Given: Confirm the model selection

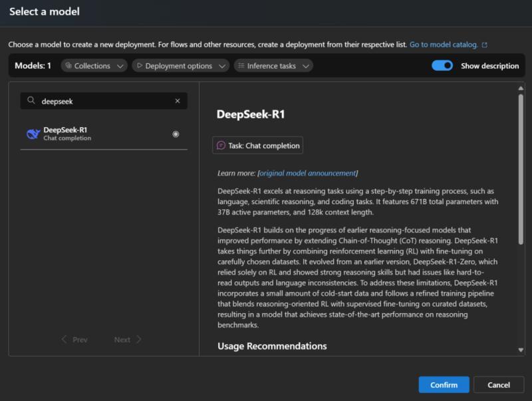Looking at the screenshot, I should (x=443, y=384).
